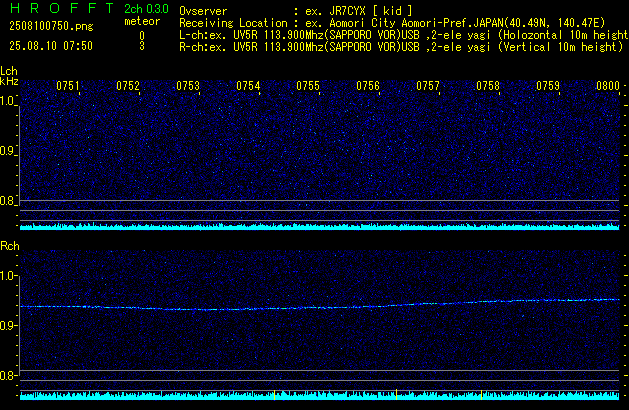This screenshot has height=410, width=629.
Task: Click the 0757 time marker
Action: (428, 86)
